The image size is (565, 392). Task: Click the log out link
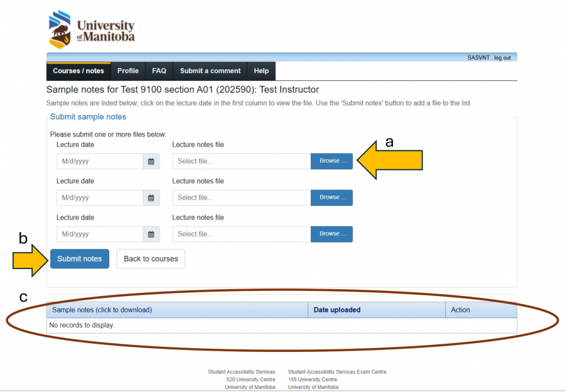click(x=502, y=57)
